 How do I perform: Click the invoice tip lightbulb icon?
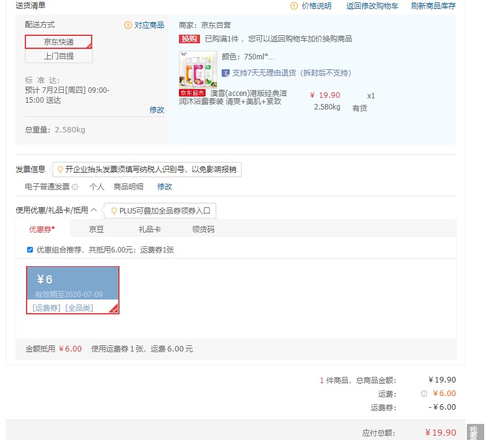(x=60, y=170)
